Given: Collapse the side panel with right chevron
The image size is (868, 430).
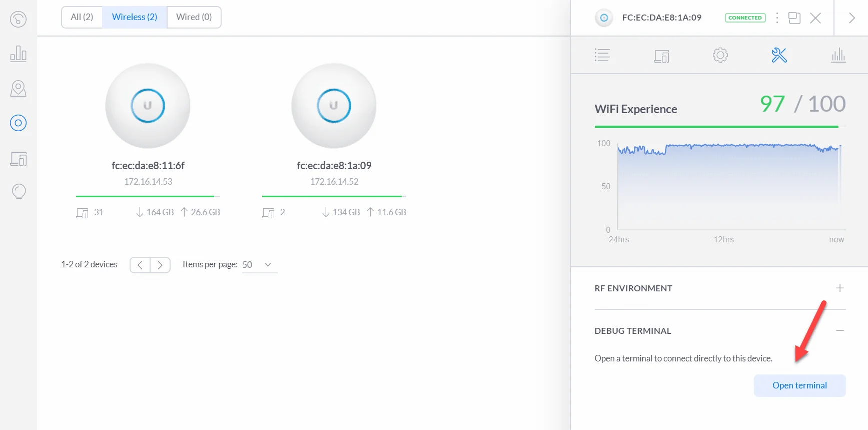Looking at the screenshot, I should pyautogui.click(x=851, y=18).
